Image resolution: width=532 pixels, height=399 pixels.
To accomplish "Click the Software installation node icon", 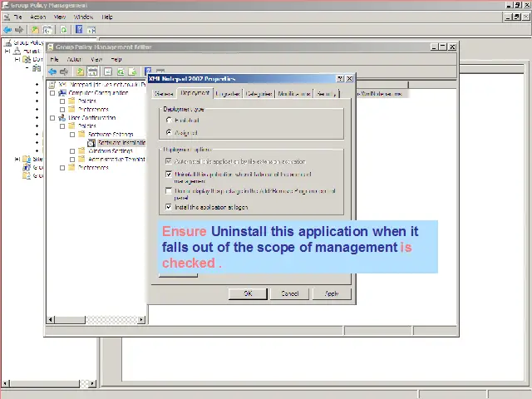I will click(91, 143).
